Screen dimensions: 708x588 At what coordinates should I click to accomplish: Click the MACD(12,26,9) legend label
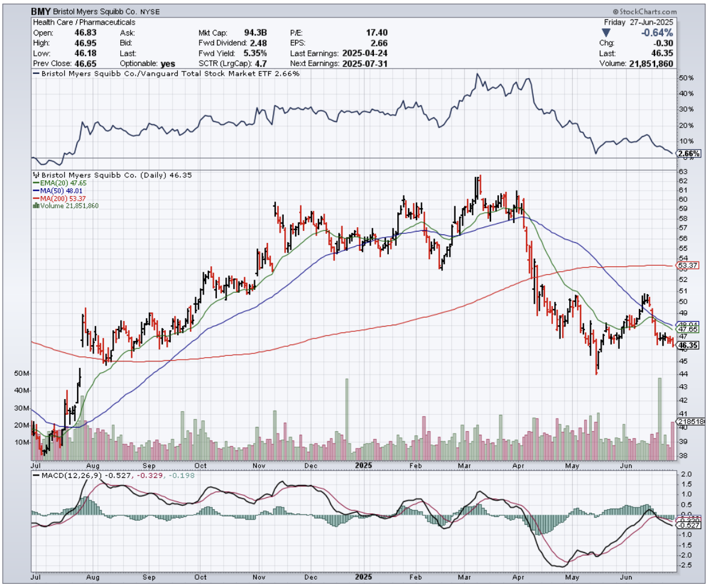coord(67,476)
